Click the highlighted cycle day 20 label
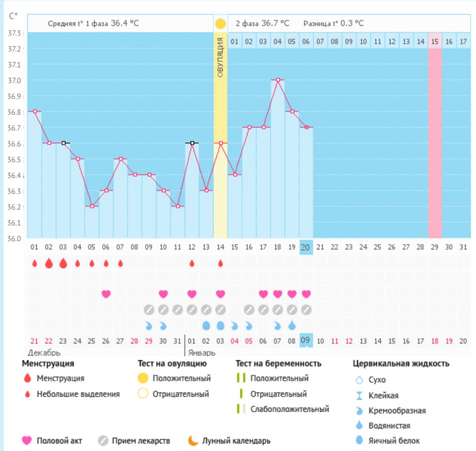Screen dimensions: 476x451 tap(306, 247)
